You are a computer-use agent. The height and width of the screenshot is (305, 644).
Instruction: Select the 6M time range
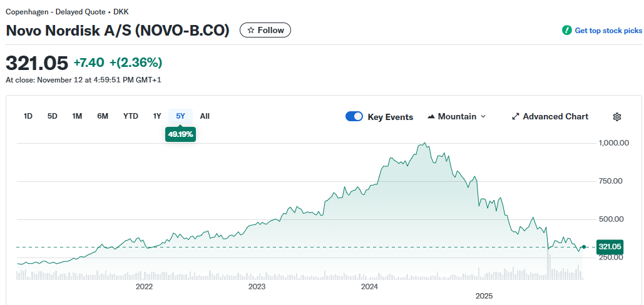[x=103, y=116]
